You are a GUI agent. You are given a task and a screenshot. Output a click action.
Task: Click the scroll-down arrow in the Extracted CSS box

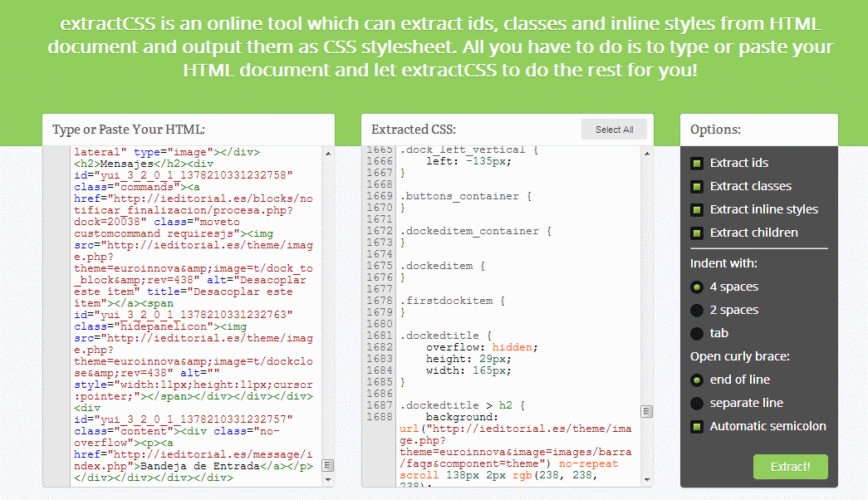click(x=646, y=479)
